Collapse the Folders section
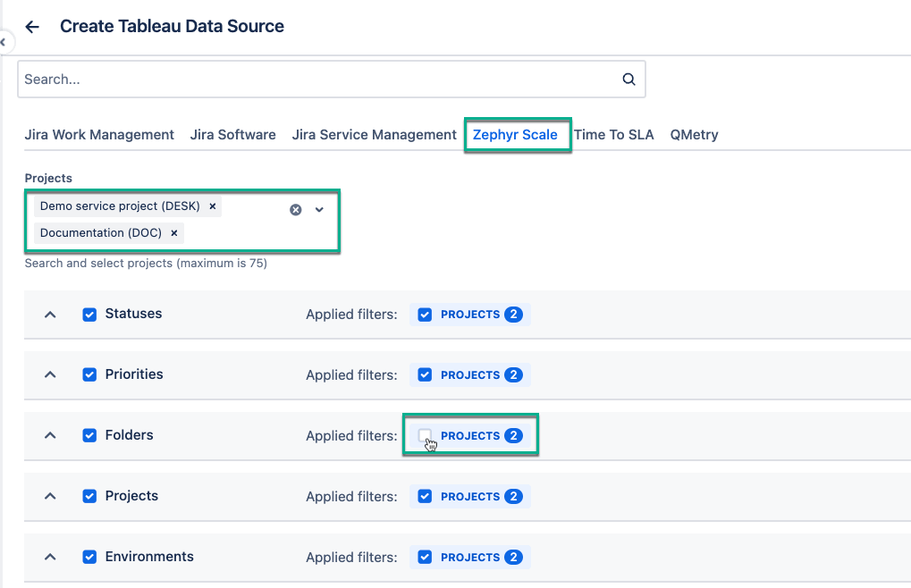 click(x=51, y=435)
